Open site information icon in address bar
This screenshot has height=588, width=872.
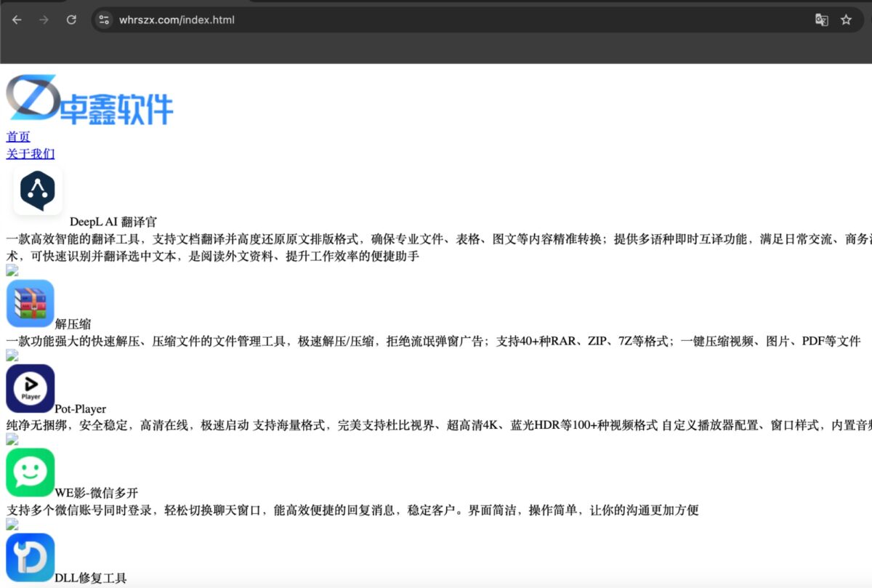[104, 20]
